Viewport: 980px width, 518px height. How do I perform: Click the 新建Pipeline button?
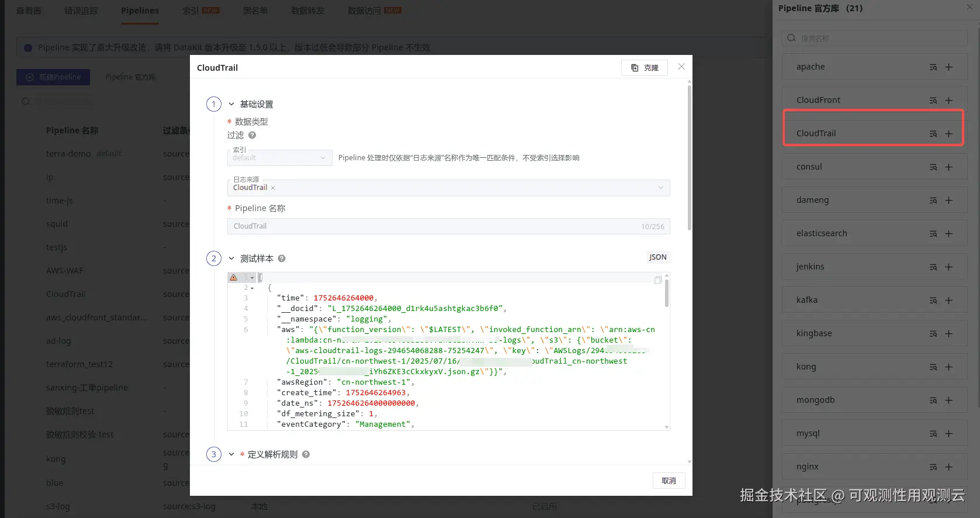(x=53, y=77)
